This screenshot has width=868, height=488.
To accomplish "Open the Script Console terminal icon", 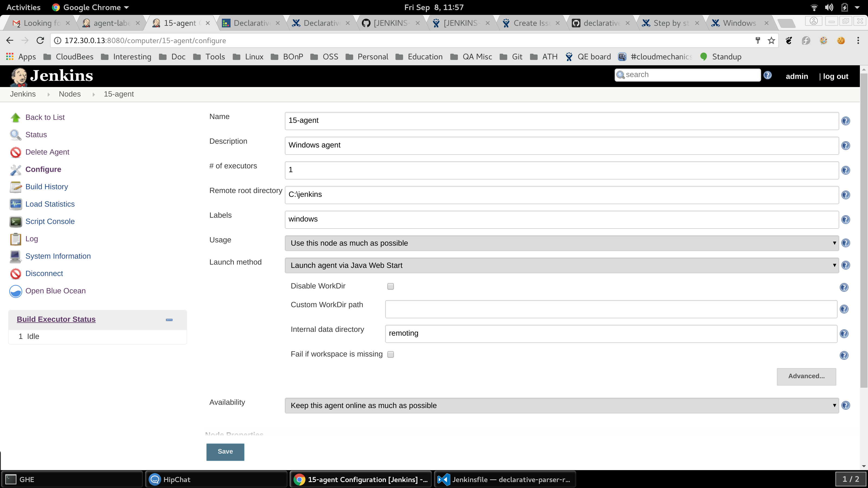I will click(x=15, y=221).
